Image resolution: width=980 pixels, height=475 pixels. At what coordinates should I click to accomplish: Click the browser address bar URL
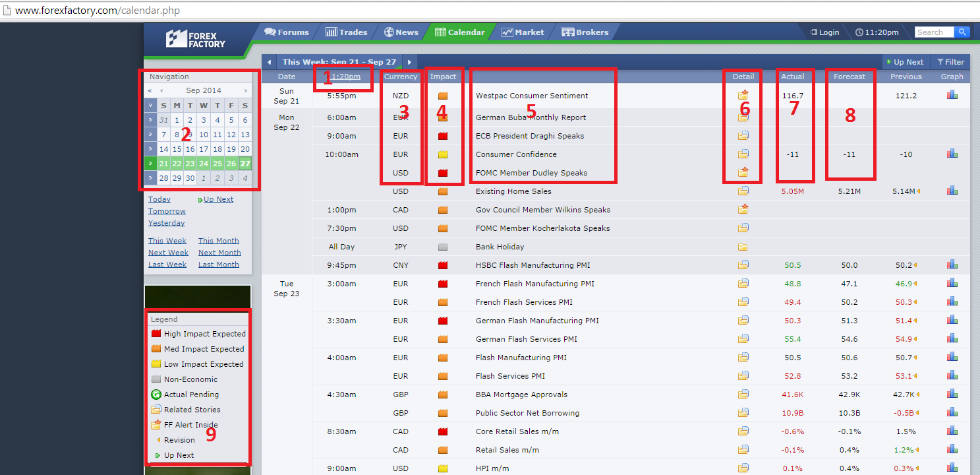[98, 11]
